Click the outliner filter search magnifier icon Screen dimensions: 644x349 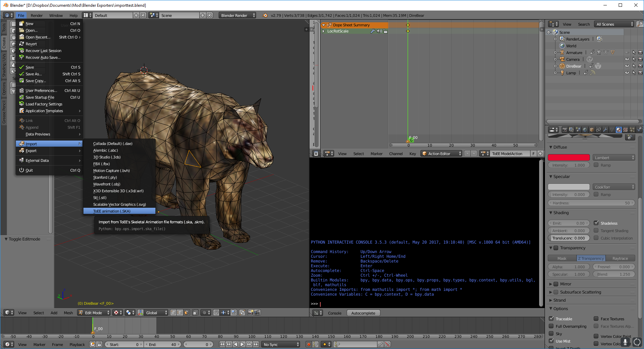(x=639, y=24)
